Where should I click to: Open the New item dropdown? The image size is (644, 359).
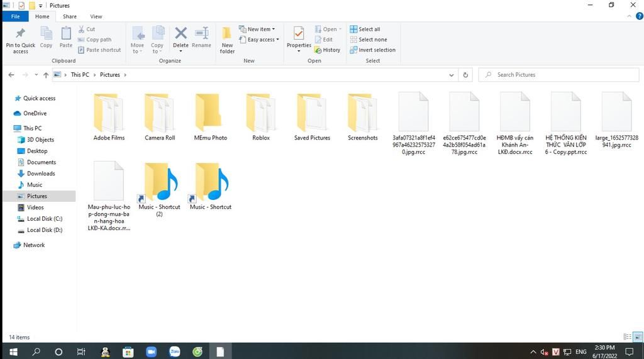pyautogui.click(x=257, y=29)
